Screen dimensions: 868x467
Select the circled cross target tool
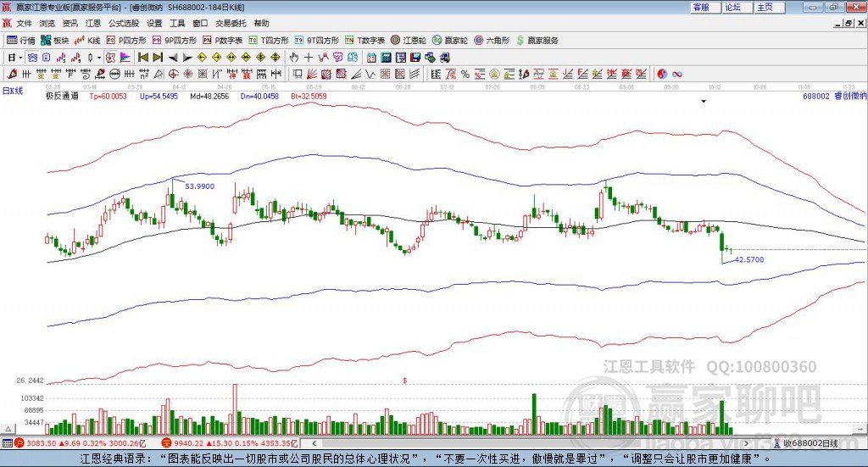pyautogui.click(x=173, y=74)
